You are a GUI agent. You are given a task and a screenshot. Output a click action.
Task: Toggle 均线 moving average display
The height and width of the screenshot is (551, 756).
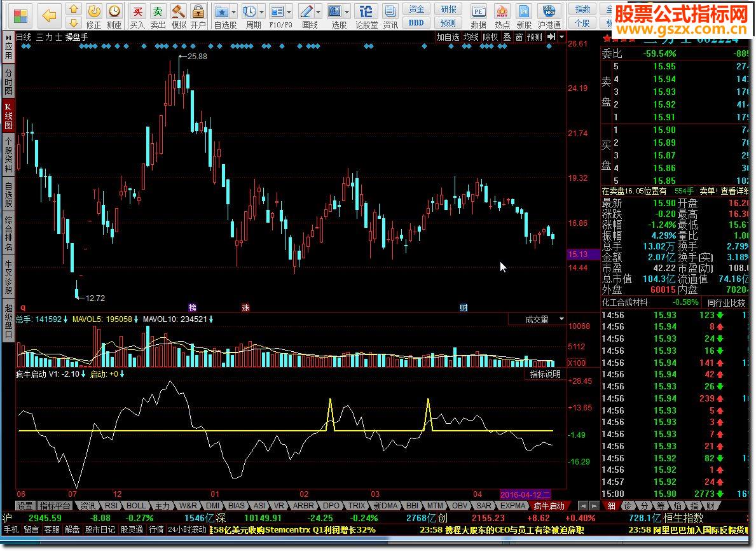[x=471, y=38]
